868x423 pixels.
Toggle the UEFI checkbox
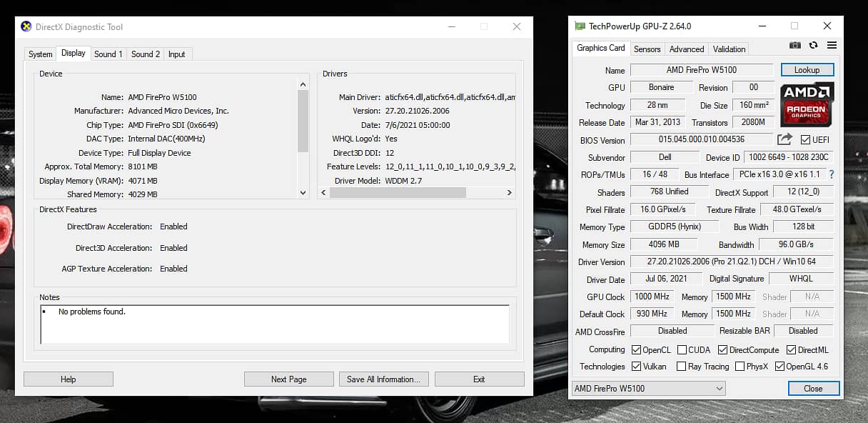click(x=805, y=140)
